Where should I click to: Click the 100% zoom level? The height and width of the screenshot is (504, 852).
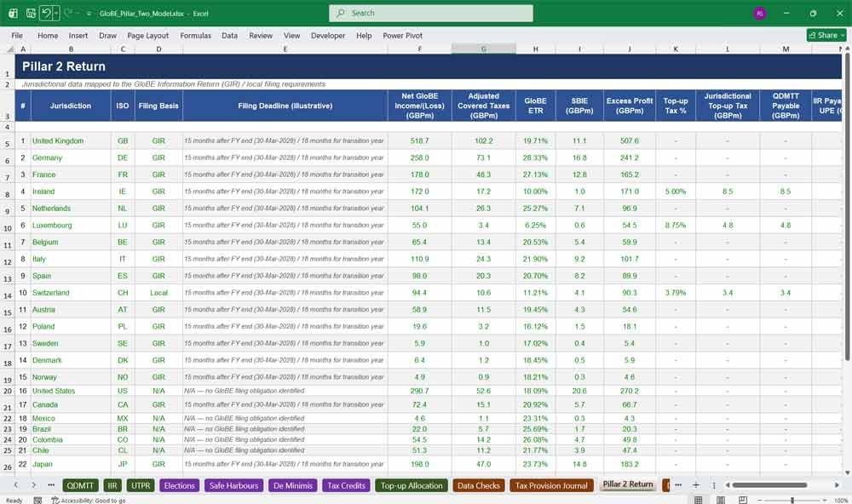coord(841,501)
